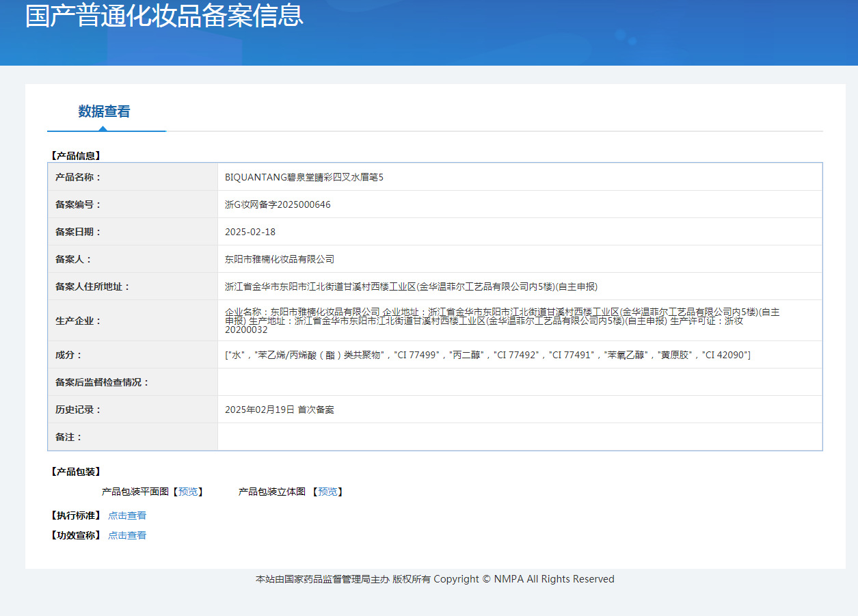Image resolution: width=858 pixels, height=616 pixels.
Task: Select the 备案人 value 东阳市雅楠化妆品有限公司
Action: tap(280, 259)
